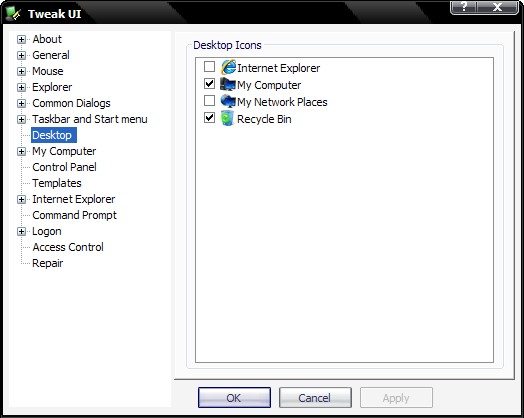
Task: Expand the About tree node
Action: point(21,39)
